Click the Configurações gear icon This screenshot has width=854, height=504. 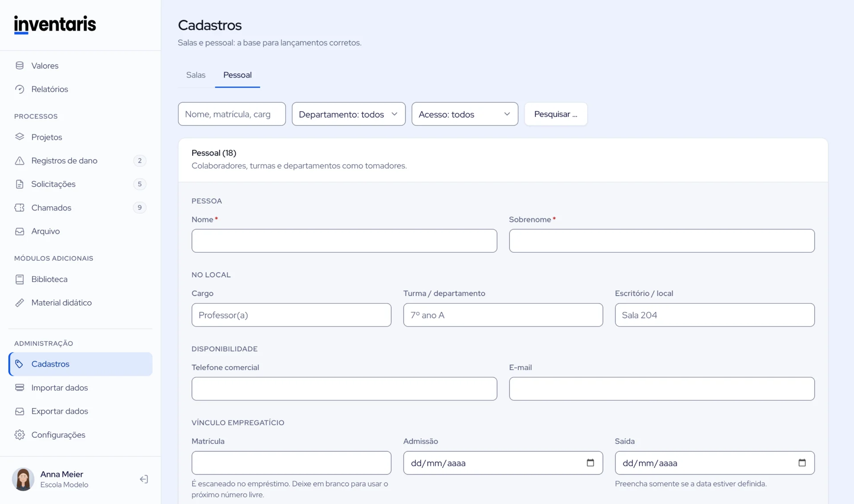[20, 435]
